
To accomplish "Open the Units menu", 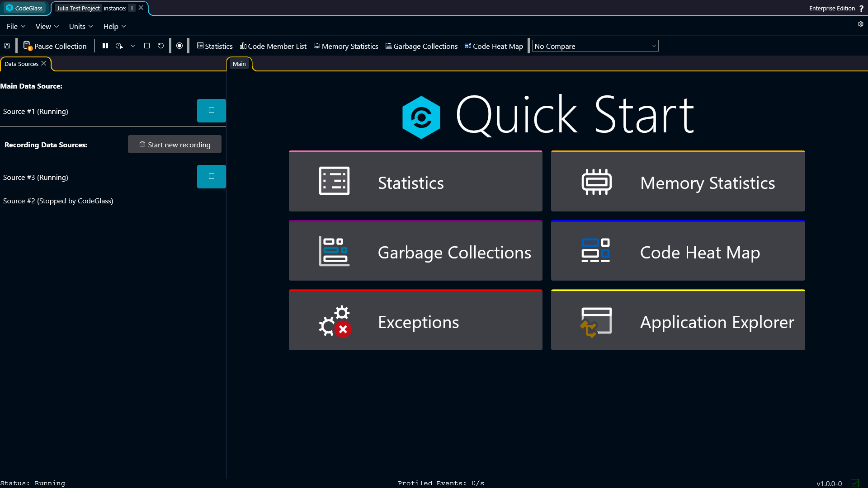I will click(81, 26).
